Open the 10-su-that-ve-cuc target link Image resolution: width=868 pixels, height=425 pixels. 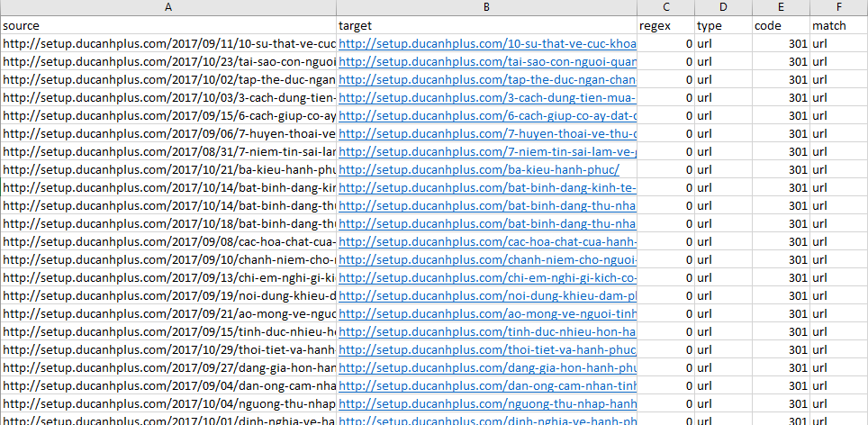(487, 43)
